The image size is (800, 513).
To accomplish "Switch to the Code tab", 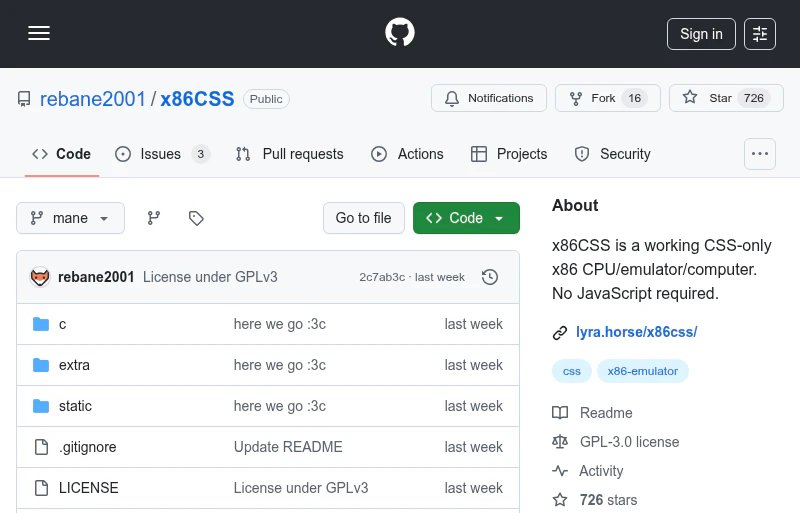I will tap(62, 154).
